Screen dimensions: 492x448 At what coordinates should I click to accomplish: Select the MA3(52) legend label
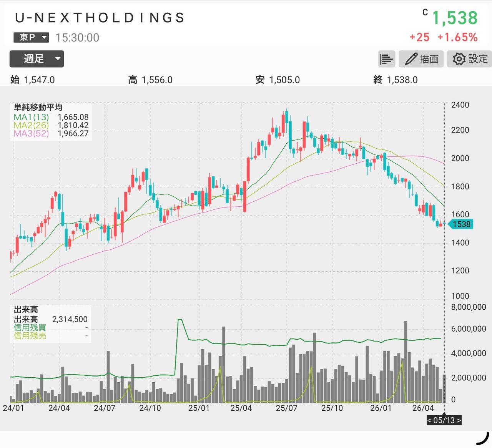tap(32, 134)
